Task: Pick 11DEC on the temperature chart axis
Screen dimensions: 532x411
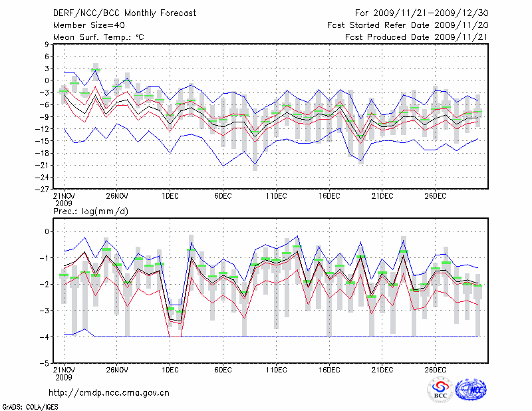Action: click(x=276, y=196)
